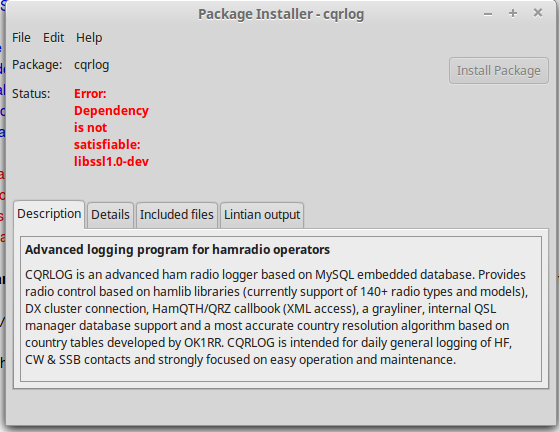Open the Included files tab

click(x=176, y=215)
